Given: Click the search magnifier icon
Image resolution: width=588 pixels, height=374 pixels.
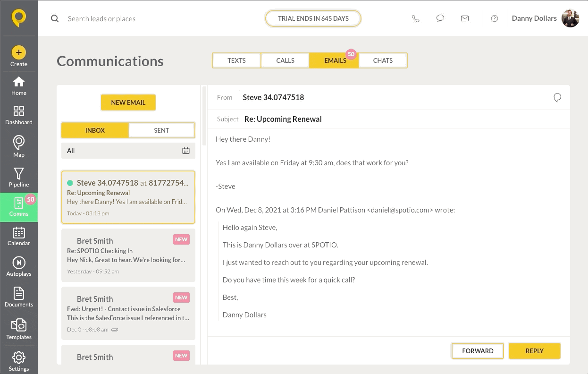Looking at the screenshot, I should pyautogui.click(x=55, y=19).
